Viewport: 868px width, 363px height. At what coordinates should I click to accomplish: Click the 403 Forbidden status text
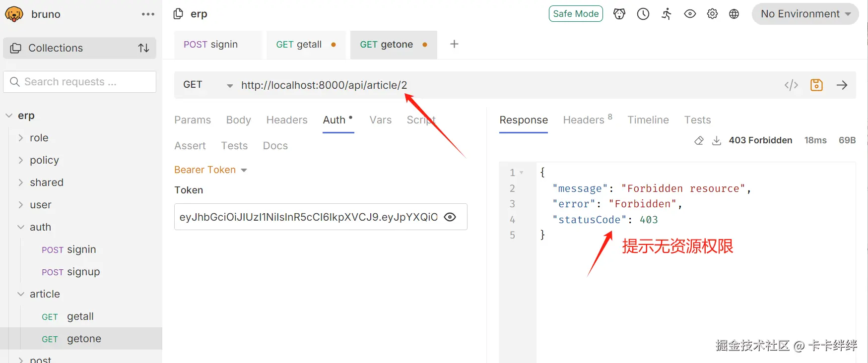tap(760, 141)
